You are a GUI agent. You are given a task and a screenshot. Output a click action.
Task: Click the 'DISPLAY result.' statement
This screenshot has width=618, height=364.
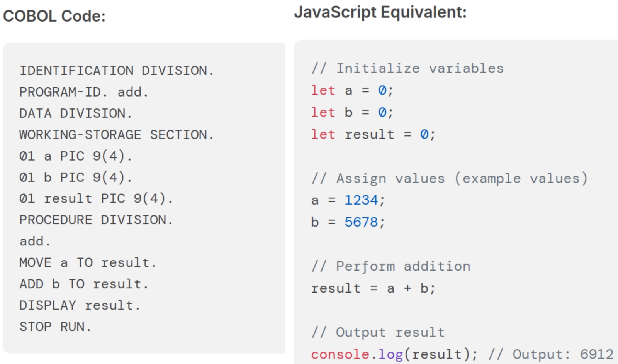click(80, 305)
